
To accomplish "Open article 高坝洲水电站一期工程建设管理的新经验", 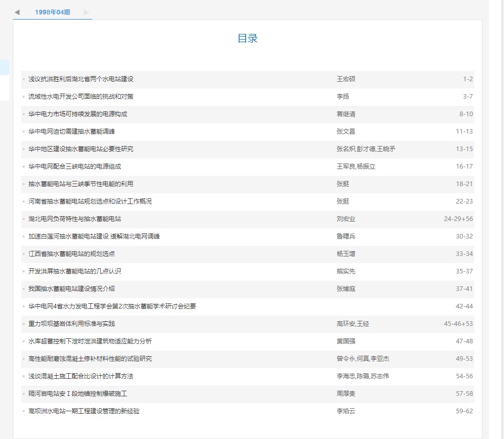I will pos(84,411).
